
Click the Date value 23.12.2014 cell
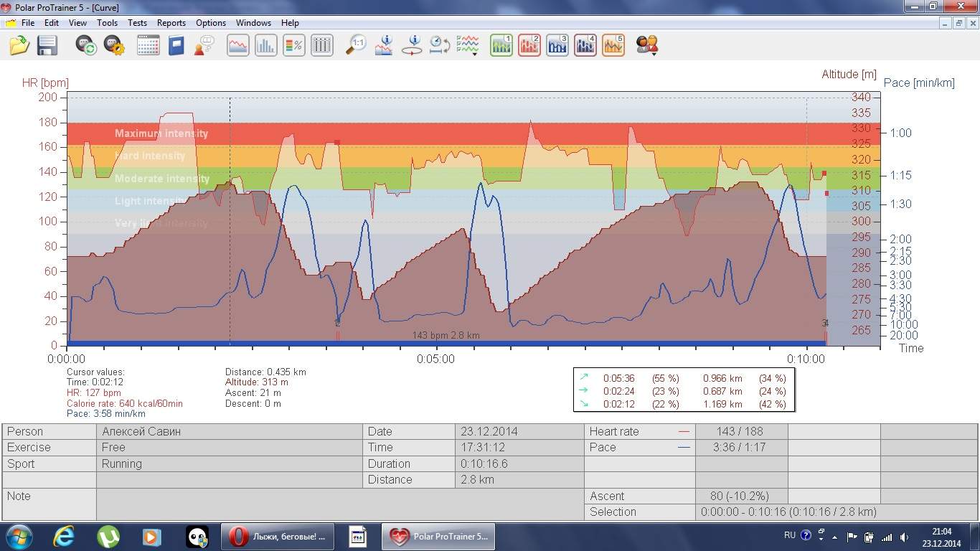tap(520, 431)
